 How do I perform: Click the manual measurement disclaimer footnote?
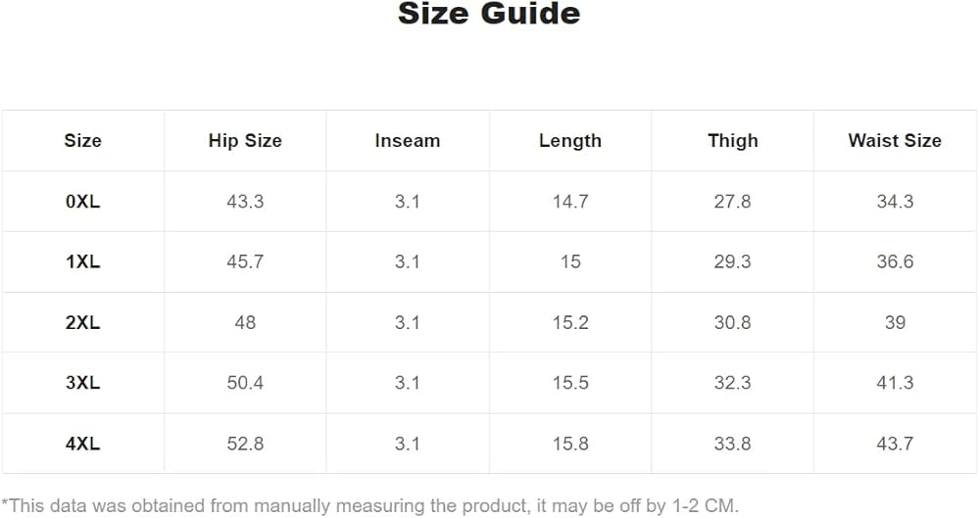(369, 505)
